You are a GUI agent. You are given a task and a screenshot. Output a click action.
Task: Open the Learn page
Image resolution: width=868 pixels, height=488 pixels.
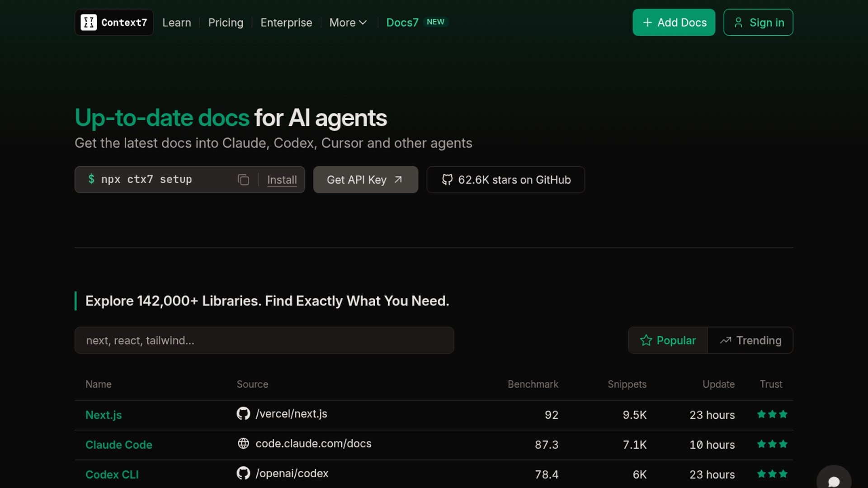tap(176, 23)
